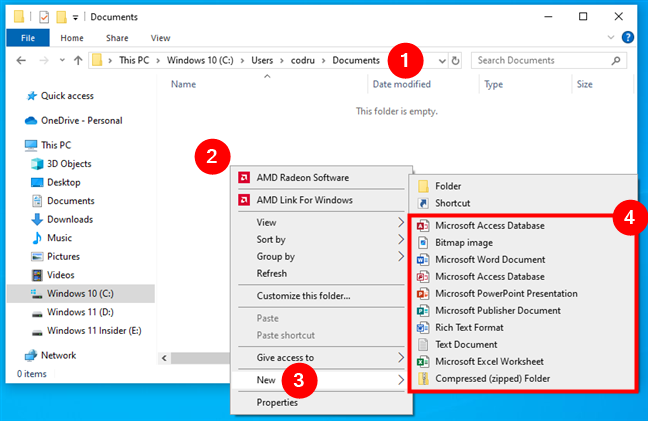This screenshot has height=421, width=648.
Task: Click Documents in address breadcrumb
Action: point(356,61)
